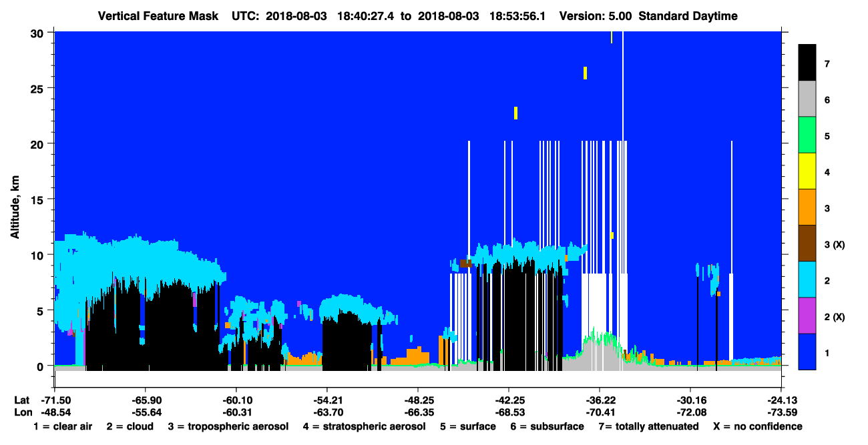The image size is (868, 445).
Task: Click the blue clear air swatch labeled 1
Action: point(807,351)
